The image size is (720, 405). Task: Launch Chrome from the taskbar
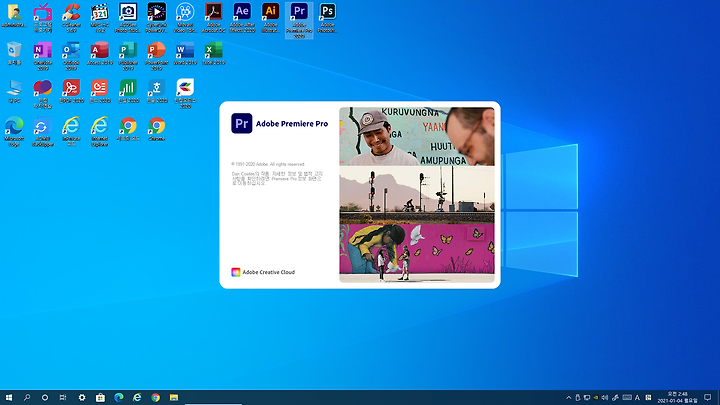(155, 398)
